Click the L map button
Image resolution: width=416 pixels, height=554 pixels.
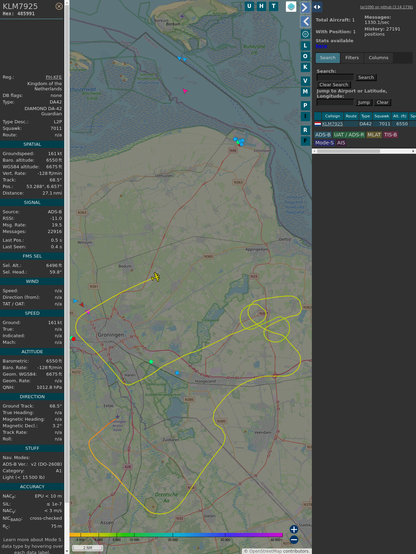[x=305, y=45]
